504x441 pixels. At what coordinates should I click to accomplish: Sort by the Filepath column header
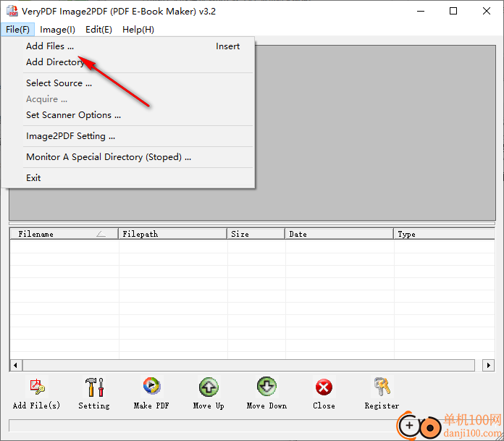click(x=172, y=234)
